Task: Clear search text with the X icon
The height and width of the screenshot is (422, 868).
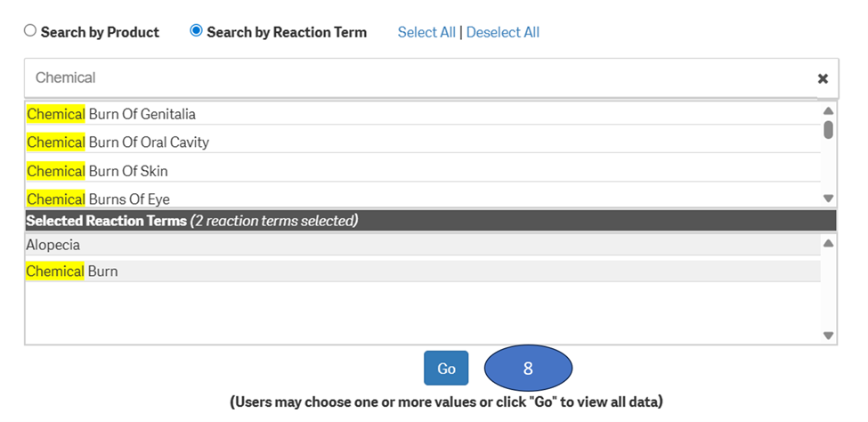Action: [823, 78]
